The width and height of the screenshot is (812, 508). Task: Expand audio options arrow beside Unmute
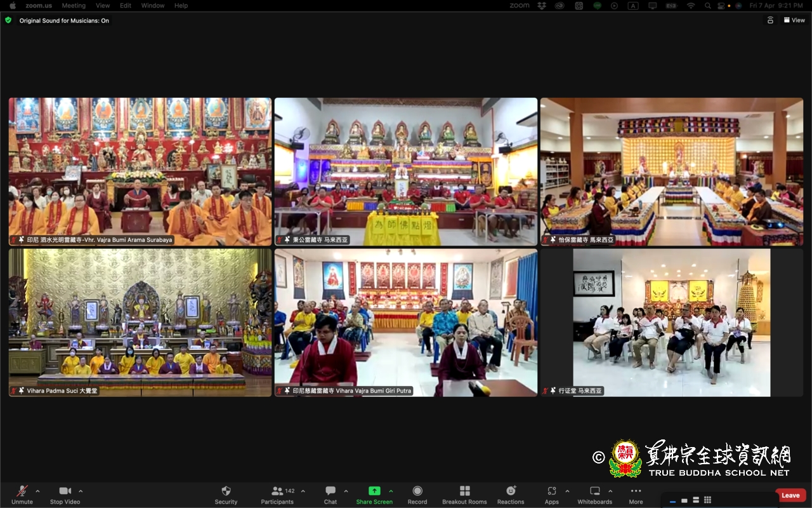click(x=37, y=491)
